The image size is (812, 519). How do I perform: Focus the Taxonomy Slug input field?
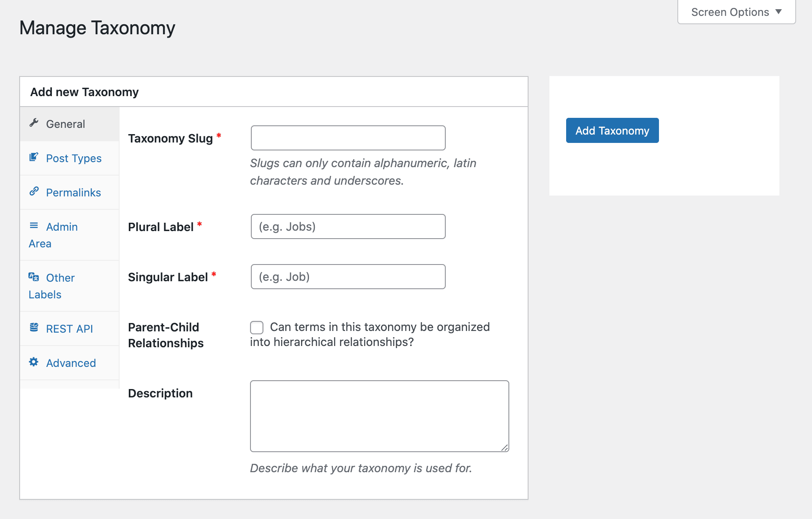pos(347,138)
